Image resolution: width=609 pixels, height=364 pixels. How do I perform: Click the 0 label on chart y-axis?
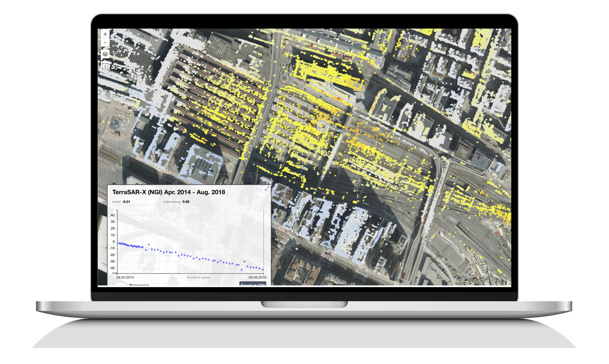[x=113, y=242]
